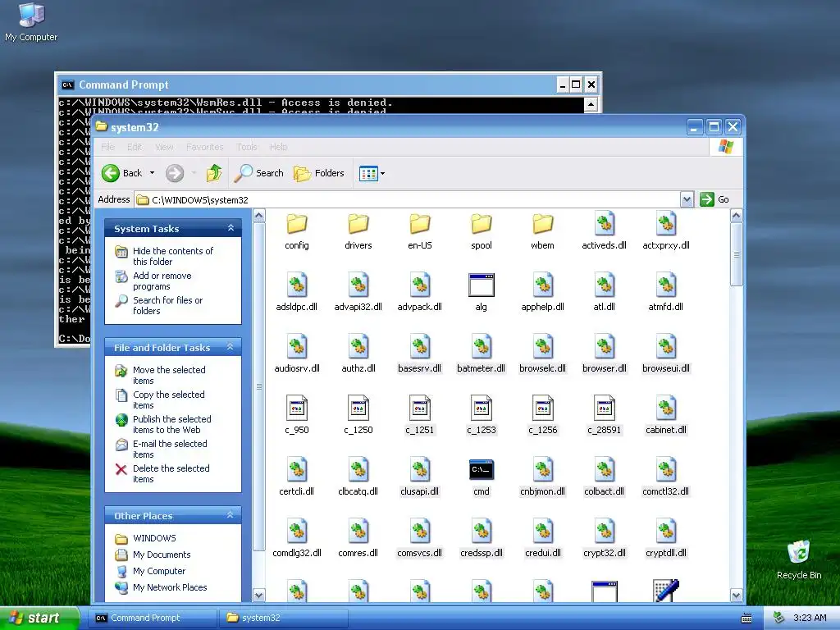The image size is (840, 630).
Task: Open the File menu
Action: (107, 147)
